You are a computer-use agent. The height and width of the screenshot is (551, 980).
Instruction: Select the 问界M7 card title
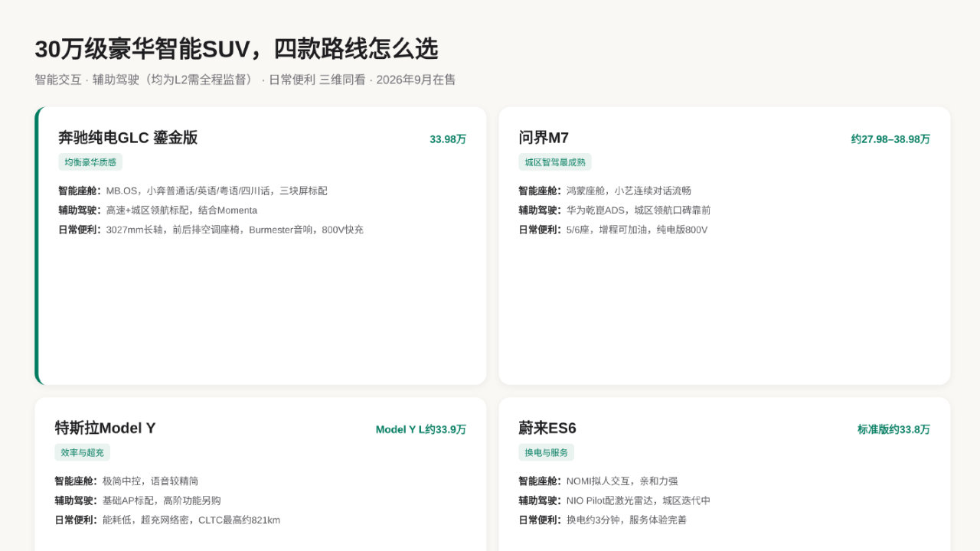point(544,138)
